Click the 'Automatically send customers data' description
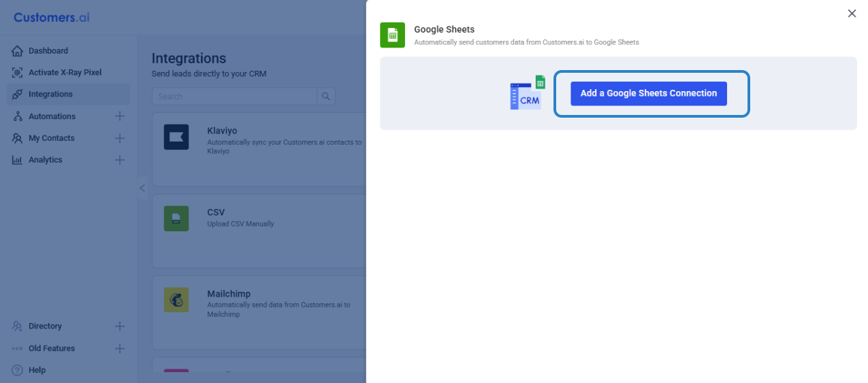The image size is (868, 383). point(526,42)
